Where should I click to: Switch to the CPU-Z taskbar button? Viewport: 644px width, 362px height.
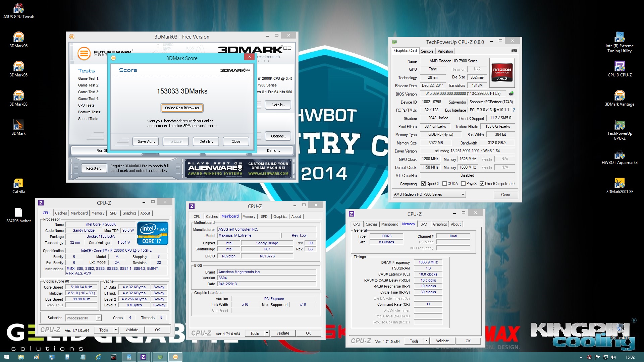click(143, 357)
